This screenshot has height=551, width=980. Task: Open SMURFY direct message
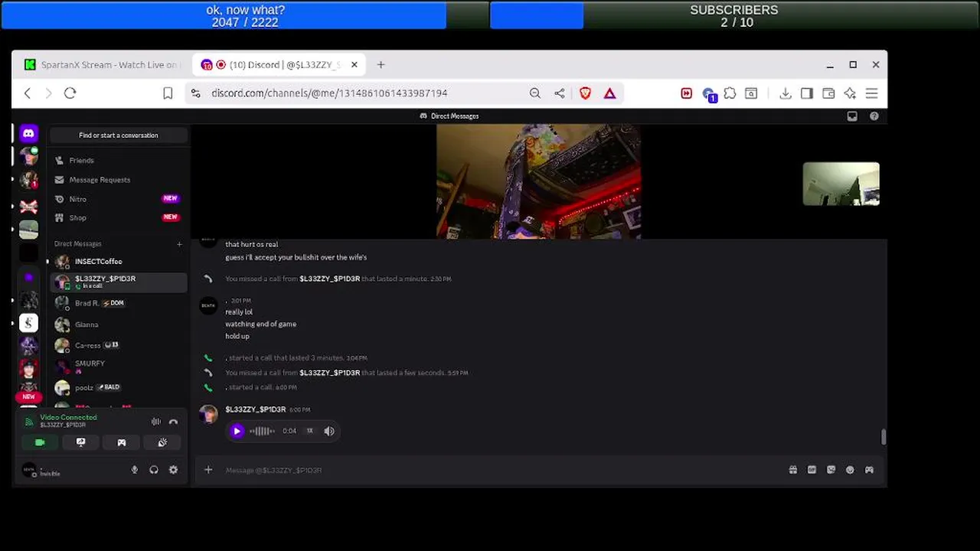tap(119, 367)
